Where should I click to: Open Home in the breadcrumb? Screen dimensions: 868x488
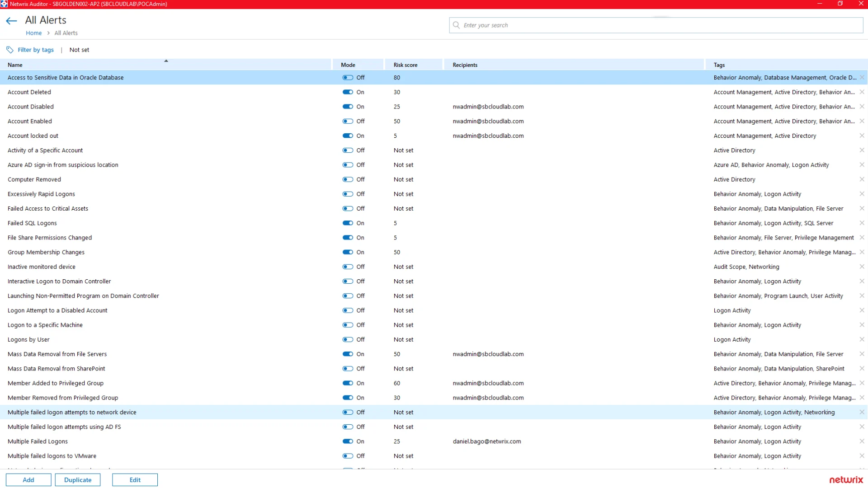[33, 33]
